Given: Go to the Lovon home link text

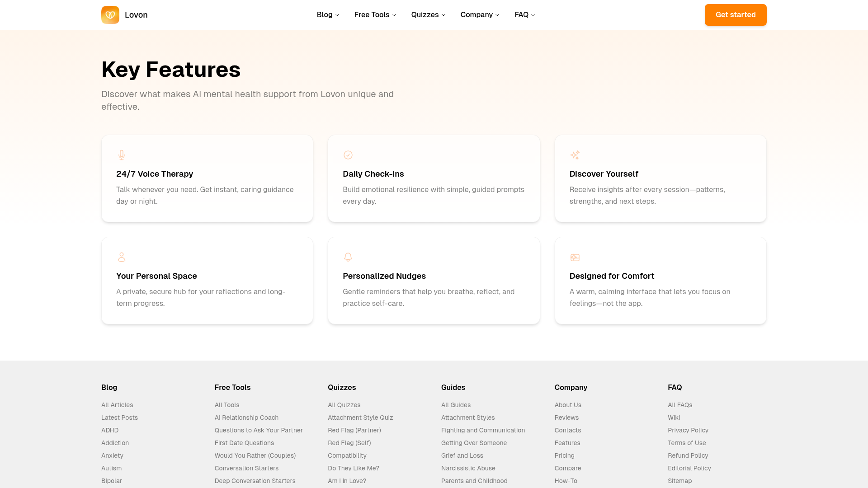Looking at the screenshot, I should click(136, 15).
